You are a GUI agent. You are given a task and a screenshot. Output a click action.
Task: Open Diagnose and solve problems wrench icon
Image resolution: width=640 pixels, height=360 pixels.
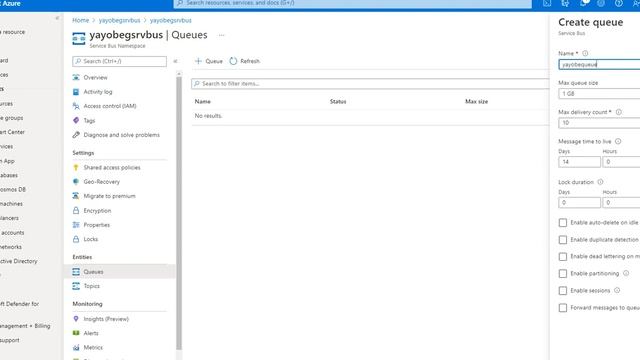[x=76, y=135]
